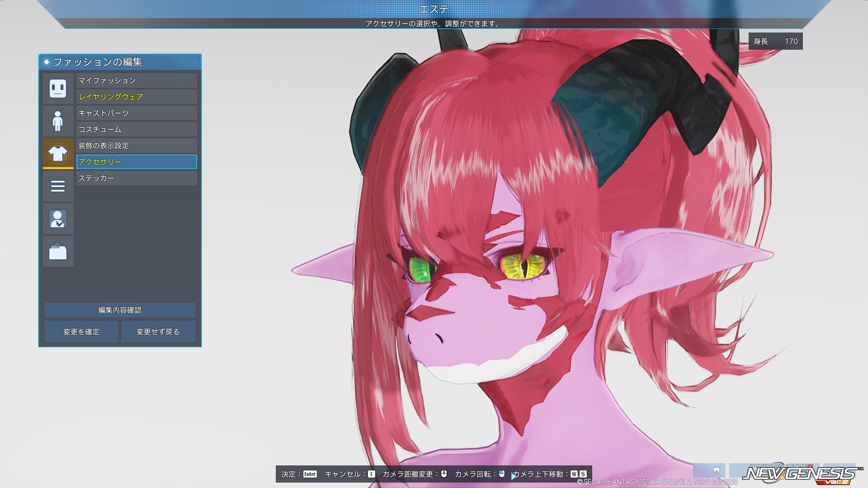
Task: Click the mouse icon for カメラ回転
Action: [x=502, y=474]
